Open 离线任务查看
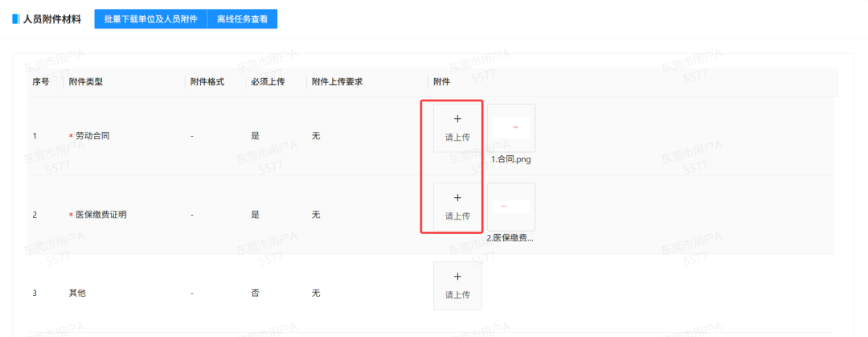The image size is (868, 337). (242, 18)
